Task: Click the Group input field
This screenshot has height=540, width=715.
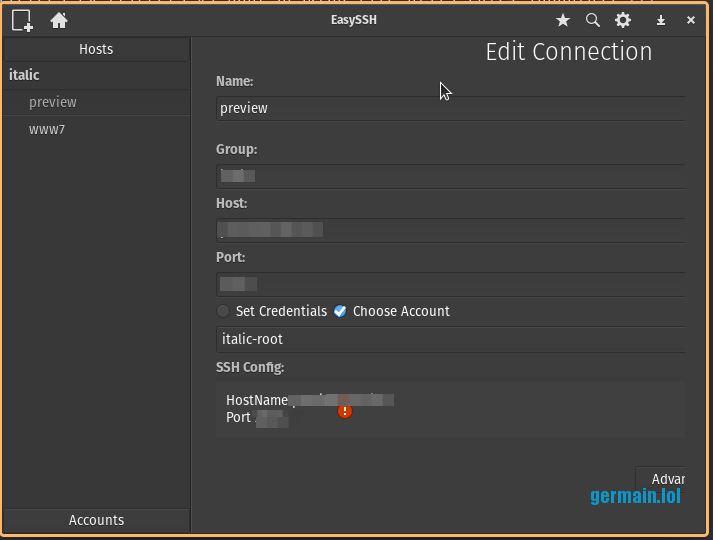Action: click(451, 176)
